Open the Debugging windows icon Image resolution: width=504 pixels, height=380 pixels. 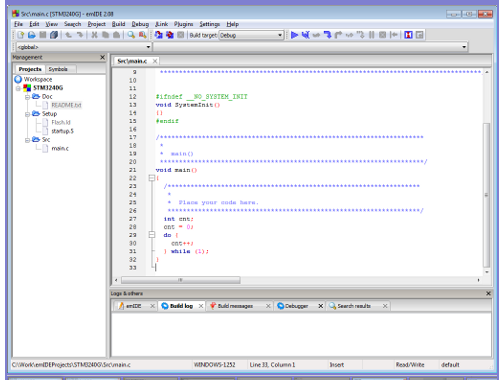click(x=408, y=35)
